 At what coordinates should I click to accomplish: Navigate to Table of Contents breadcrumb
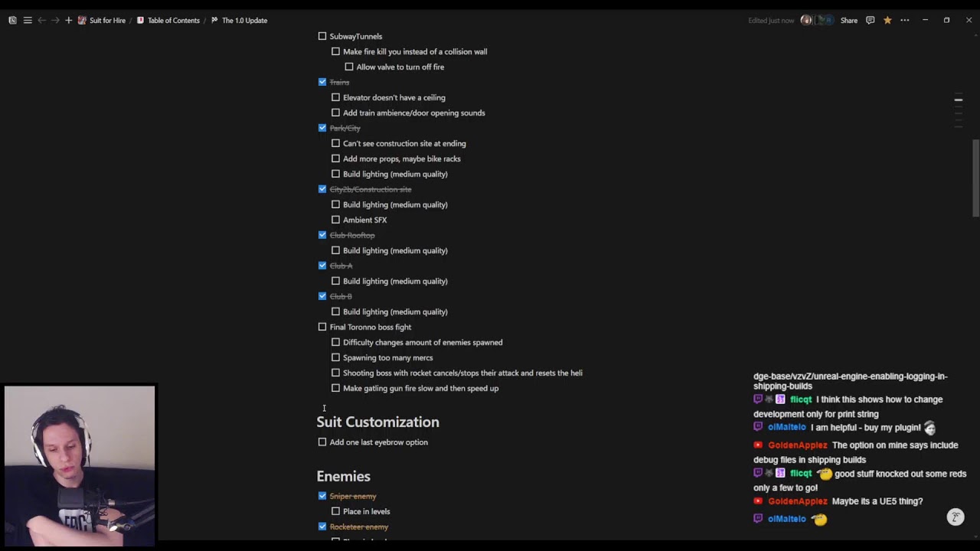[x=173, y=21]
